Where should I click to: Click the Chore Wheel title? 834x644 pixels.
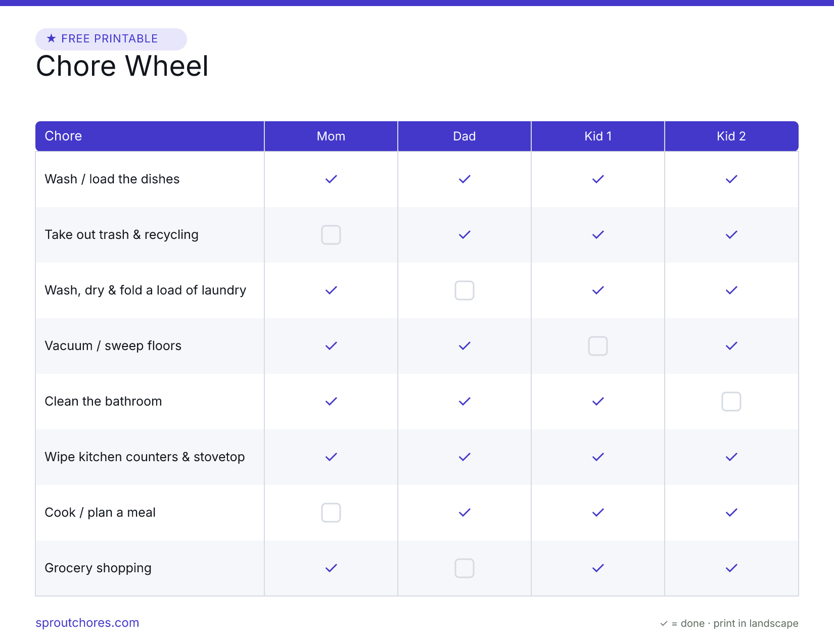pos(122,66)
